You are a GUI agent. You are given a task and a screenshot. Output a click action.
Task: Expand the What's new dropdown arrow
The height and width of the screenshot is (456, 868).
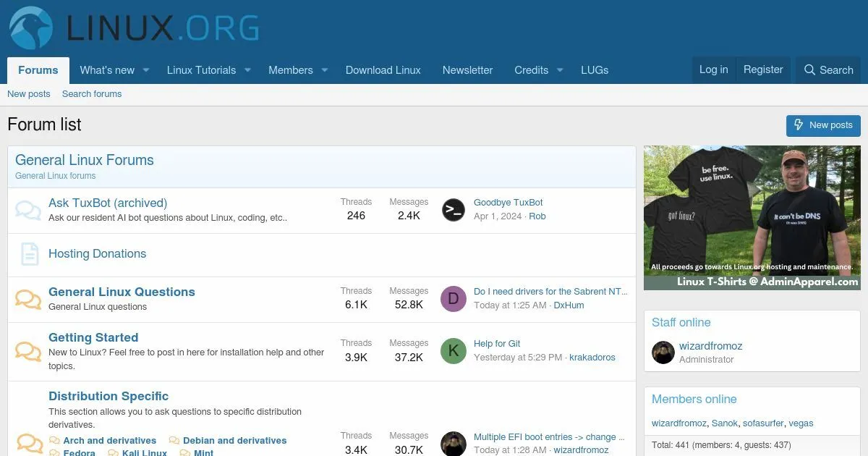pos(145,70)
